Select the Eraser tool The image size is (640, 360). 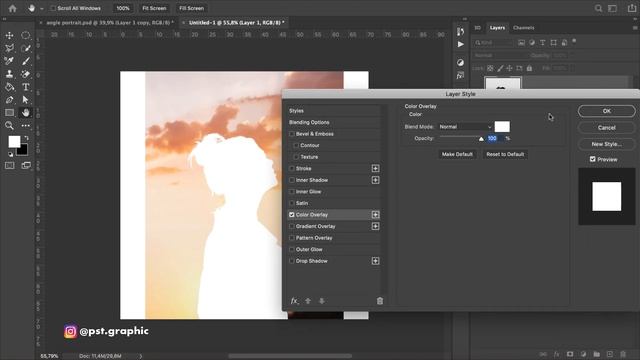coord(25,74)
